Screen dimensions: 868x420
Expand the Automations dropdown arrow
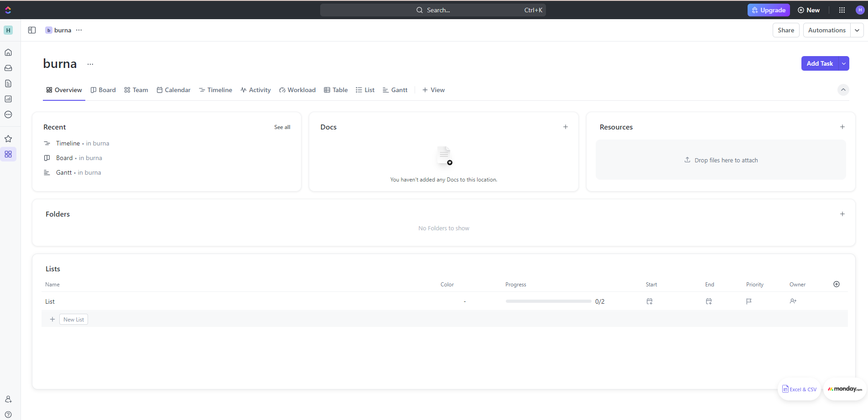point(857,30)
